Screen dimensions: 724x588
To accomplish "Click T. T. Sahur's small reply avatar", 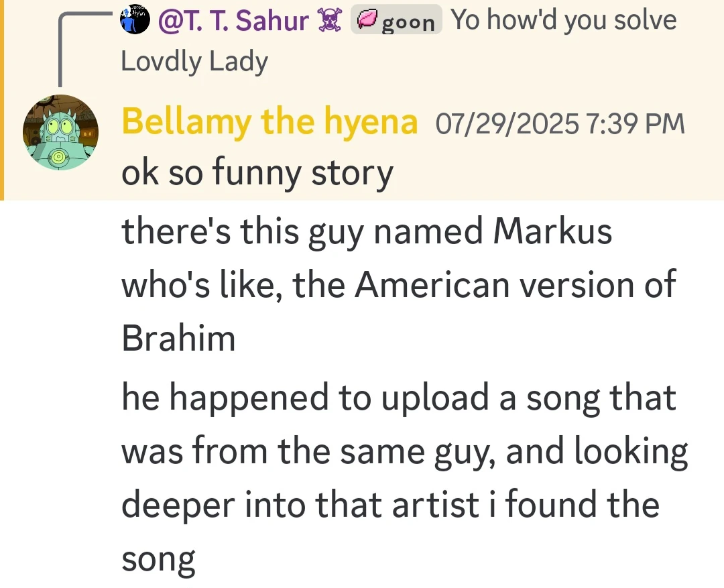I will 135,20.
